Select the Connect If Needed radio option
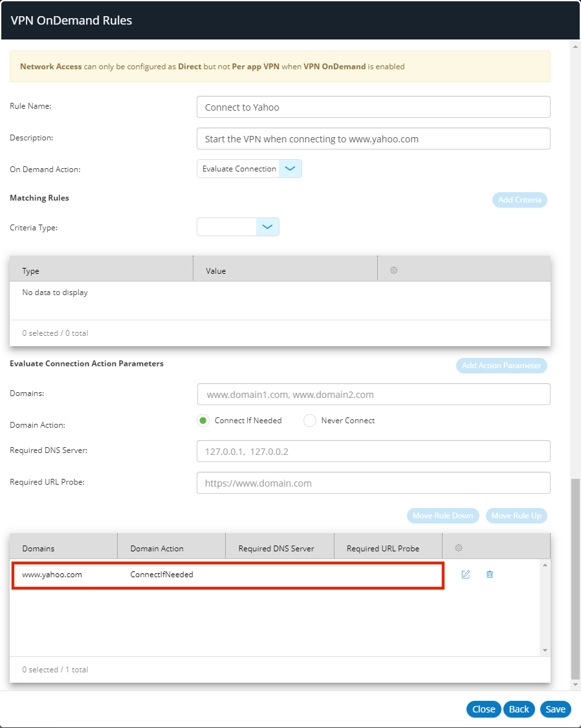 point(203,421)
